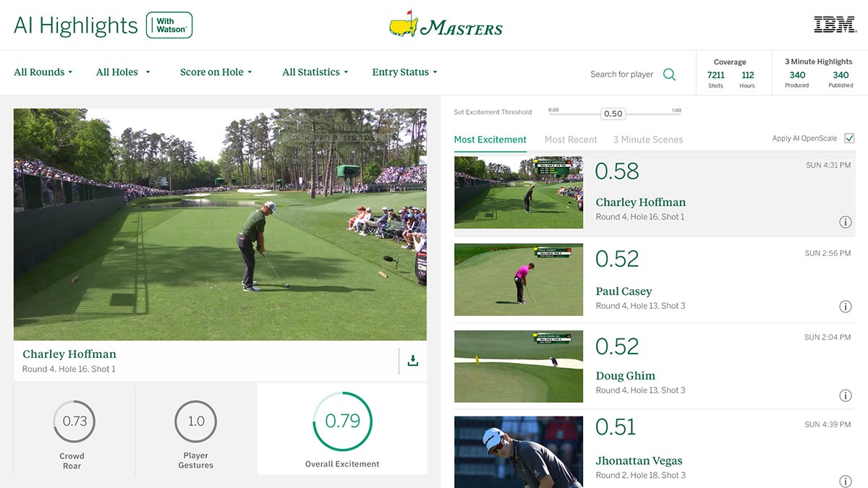Image resolution: width=868 pixels, height=488 pixels.
Task: Open the All Statistics filter
Action: point(315,72)
